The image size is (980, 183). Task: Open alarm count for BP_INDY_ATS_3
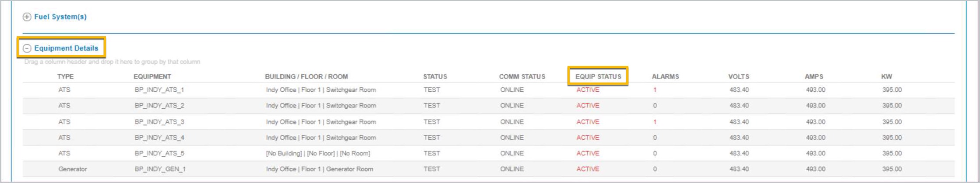[655, 122]
